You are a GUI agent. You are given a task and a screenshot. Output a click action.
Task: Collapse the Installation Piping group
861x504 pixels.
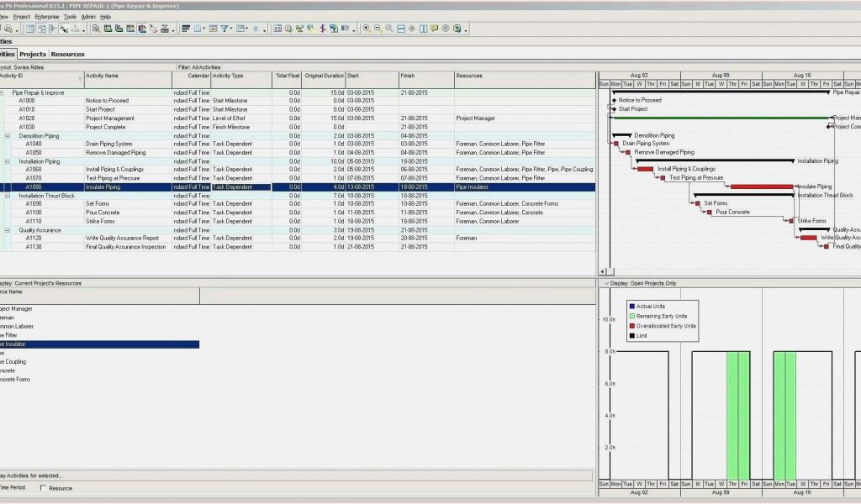[8, 161]
